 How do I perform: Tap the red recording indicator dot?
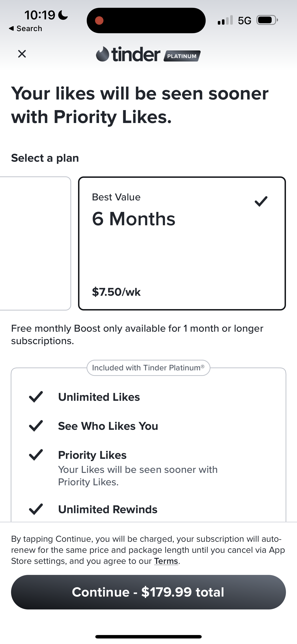[99, 20]
